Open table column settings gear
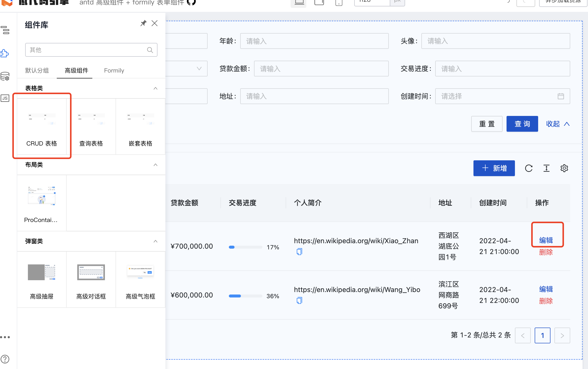The image size is (588, 369). click(564, 168)
